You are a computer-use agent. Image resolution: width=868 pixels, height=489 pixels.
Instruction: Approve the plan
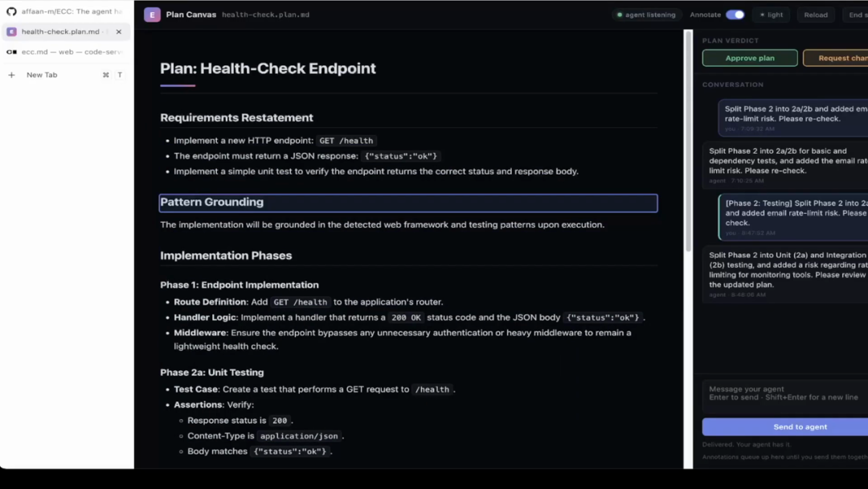(750, 58)
